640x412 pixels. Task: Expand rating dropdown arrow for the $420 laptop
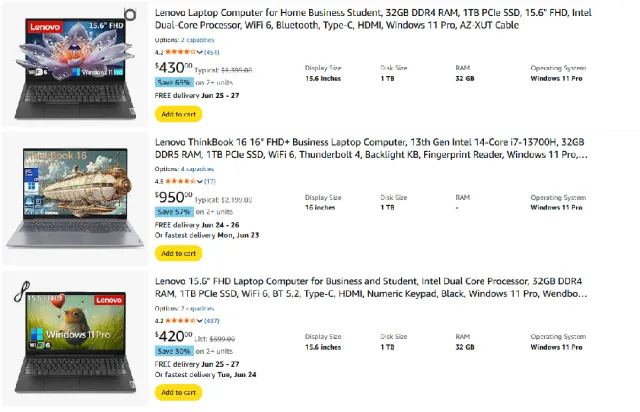(201, 321)
